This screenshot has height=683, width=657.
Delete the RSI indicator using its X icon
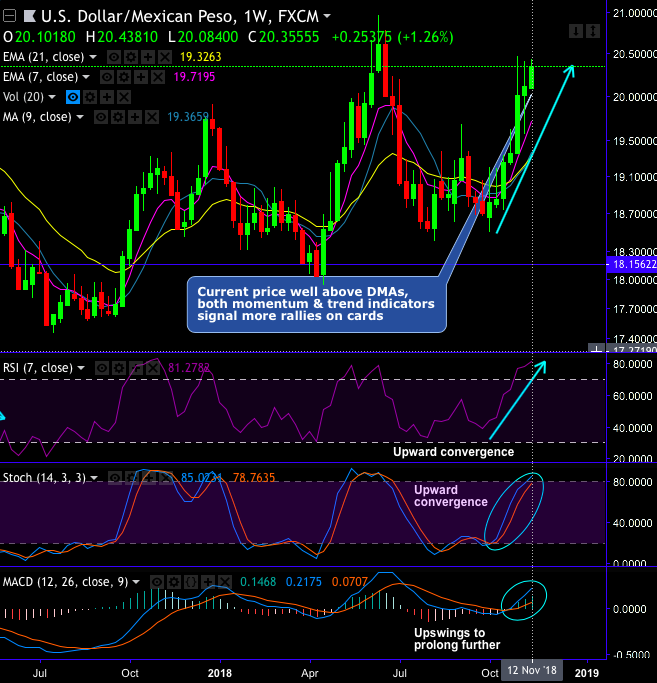pos(150,368)
